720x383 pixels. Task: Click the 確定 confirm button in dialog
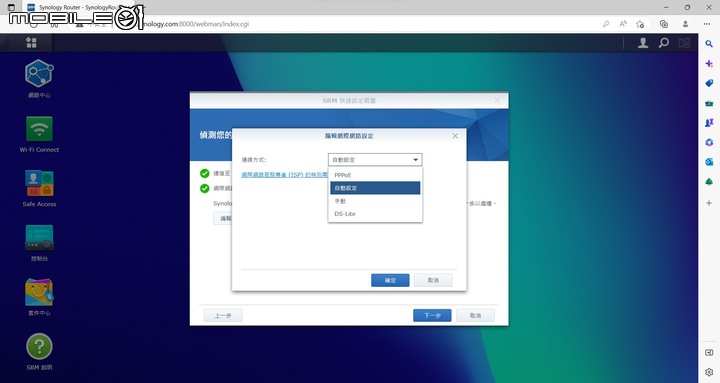click(x=390, y=280)
